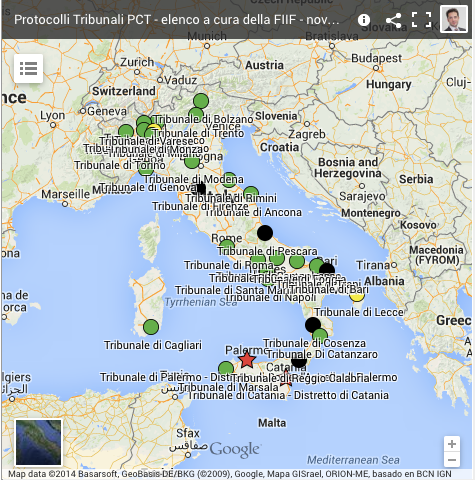Select the black Reggio Calabria marker
Viewport: 475px width, 480px height.
(299, 362)
